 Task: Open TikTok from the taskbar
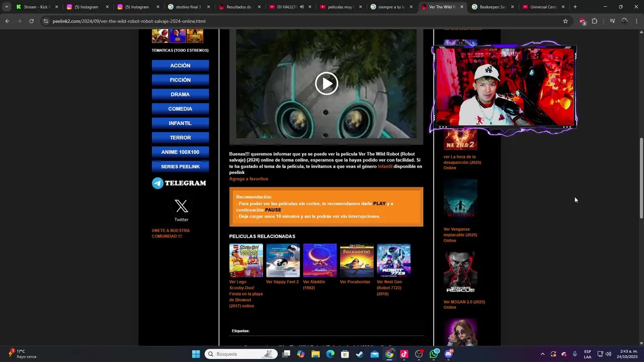(404, 354)
